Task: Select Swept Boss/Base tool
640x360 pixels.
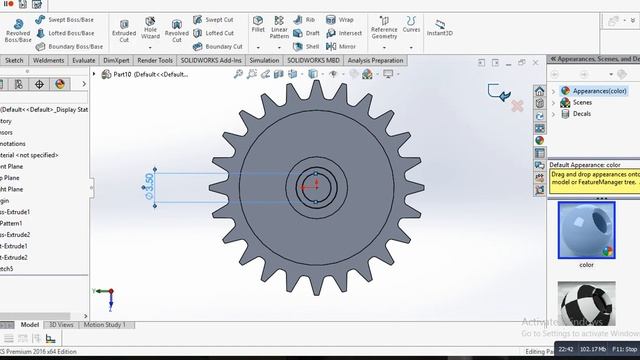Action: pyautogui.click(x=64, y=20)
